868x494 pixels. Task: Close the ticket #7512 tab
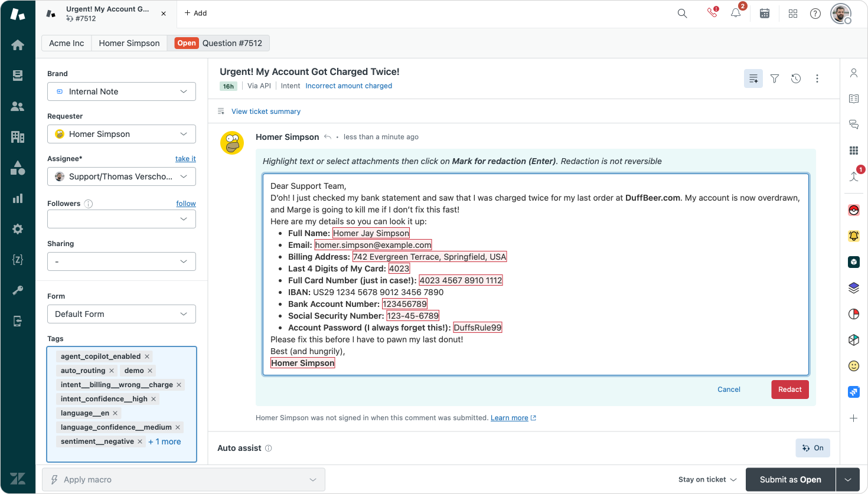tap(164, 14)
